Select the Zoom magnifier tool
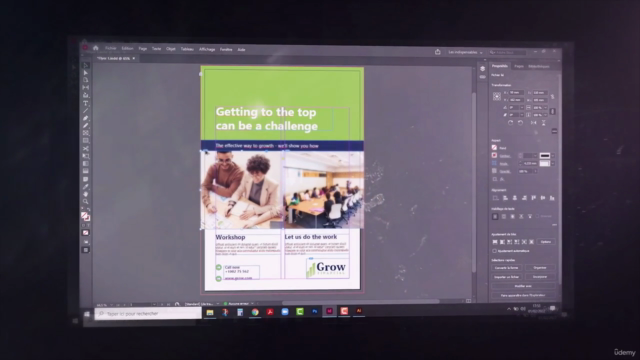 click(x=86, y=201)
